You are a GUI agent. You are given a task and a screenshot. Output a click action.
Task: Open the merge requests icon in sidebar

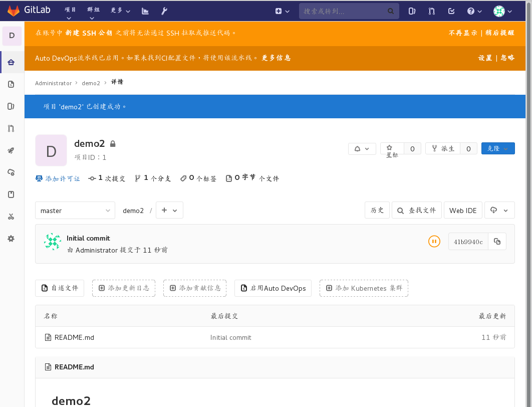(11, 128)
